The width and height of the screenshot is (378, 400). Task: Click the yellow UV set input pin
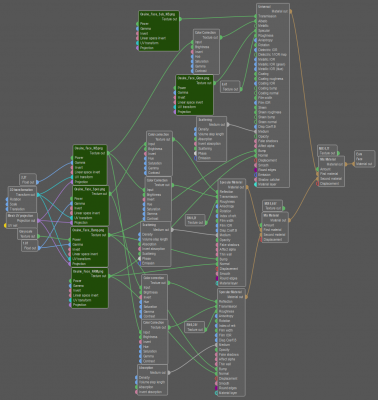tap(5, 226)
